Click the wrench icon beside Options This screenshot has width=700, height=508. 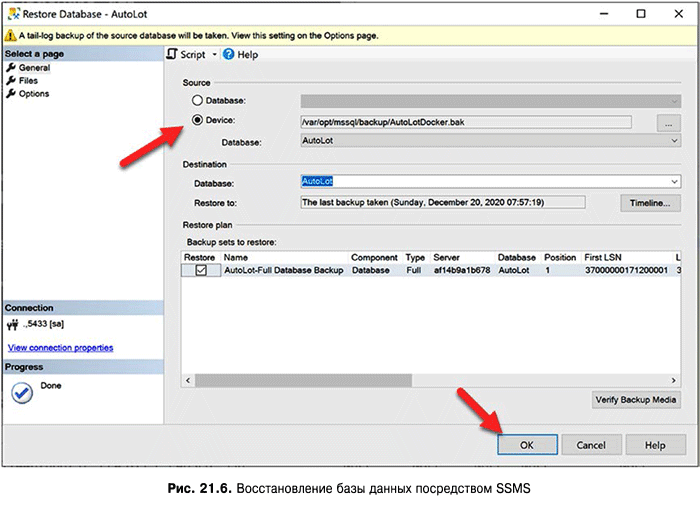point(11,94)
